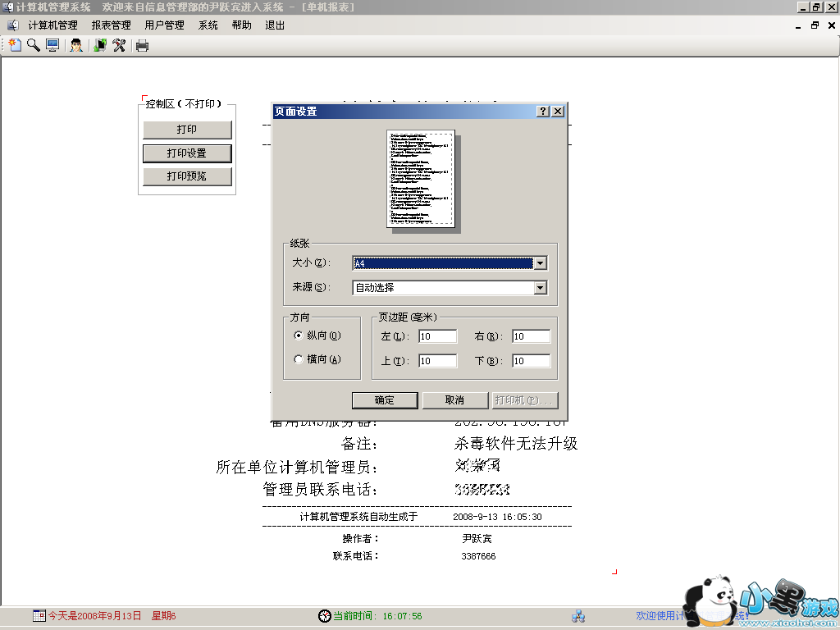Select landscape 横向 orientation
This screenshot has width=840, height=630.
click(299, 359)
